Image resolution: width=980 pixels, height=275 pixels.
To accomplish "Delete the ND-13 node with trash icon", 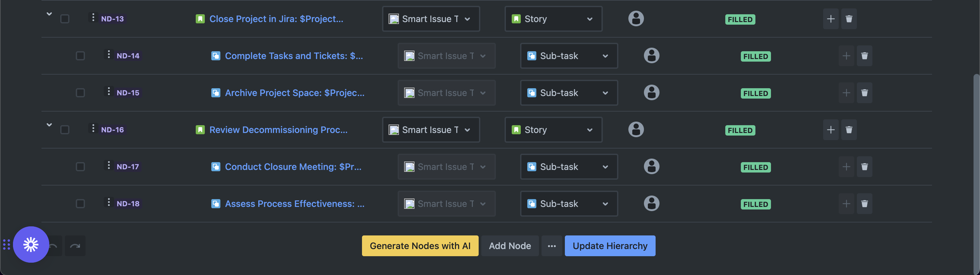I will click(849, 19).
